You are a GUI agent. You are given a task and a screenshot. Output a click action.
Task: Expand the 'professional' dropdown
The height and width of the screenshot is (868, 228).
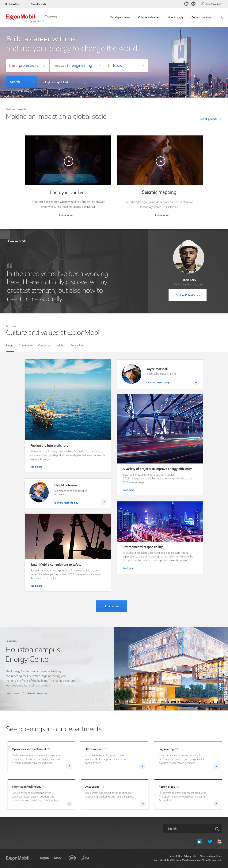pyautogui.click(x=28, y=66)
